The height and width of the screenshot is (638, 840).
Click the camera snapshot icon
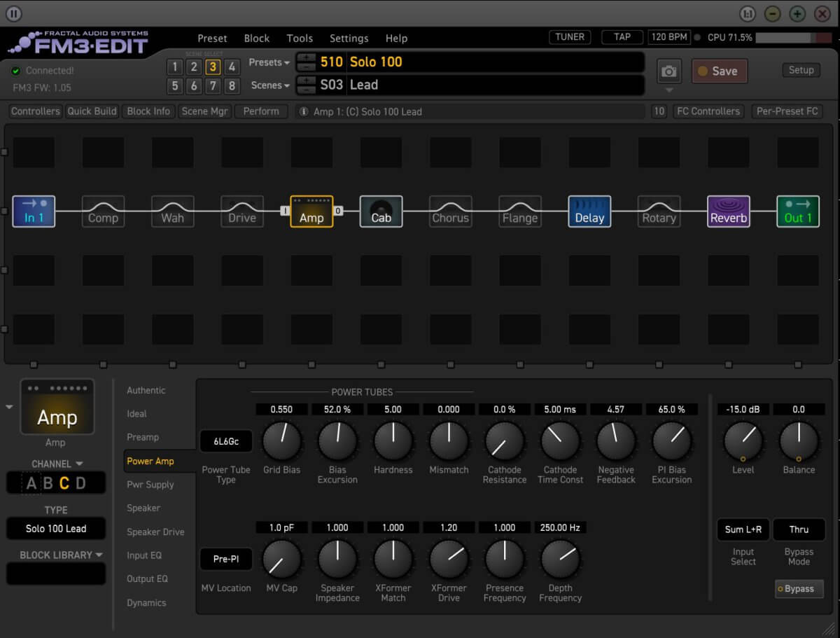point(669,71)
